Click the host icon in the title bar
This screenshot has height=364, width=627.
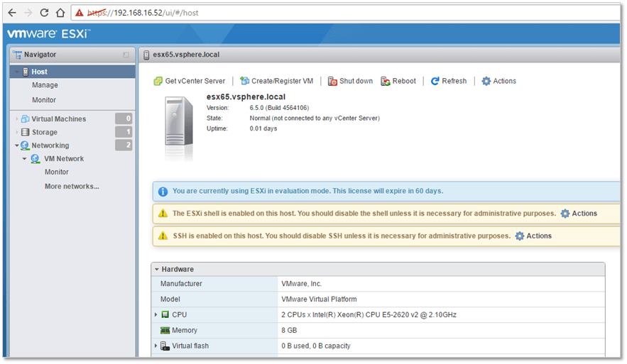146,55
